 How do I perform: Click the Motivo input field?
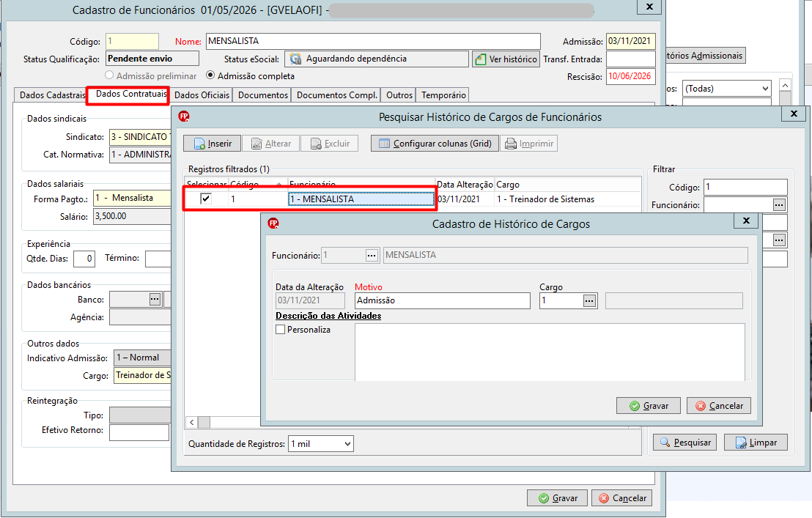pos(442,300)
